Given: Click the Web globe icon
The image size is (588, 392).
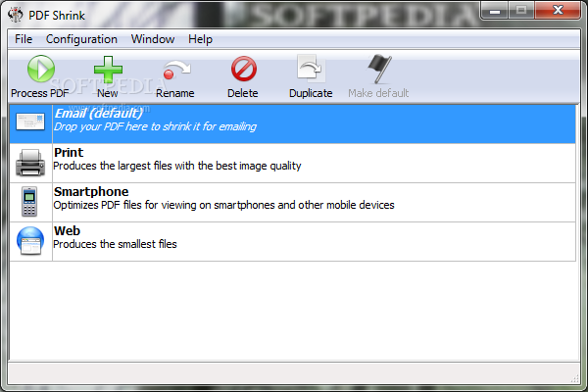Looking at the screenshot, I should point(30,240).
